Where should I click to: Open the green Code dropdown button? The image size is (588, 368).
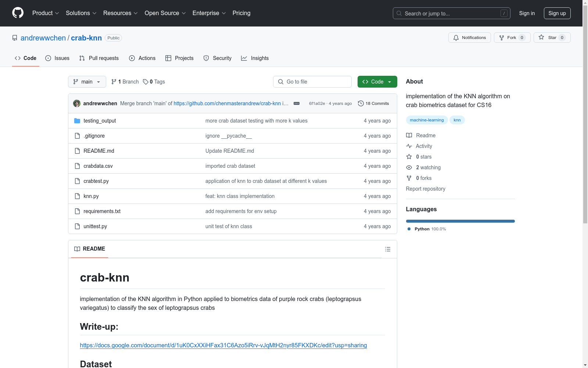pyautogui.click(x=377, y=82)
